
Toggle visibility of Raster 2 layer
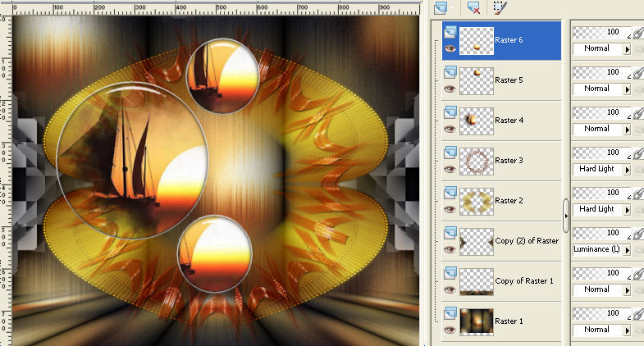[x=450, y=210]
